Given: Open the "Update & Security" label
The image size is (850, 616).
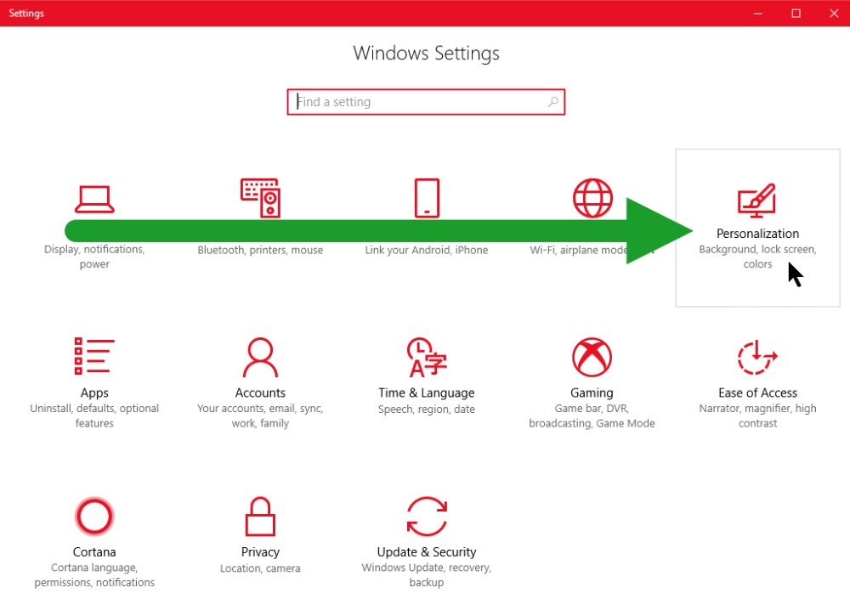Looking at the screenshot, I should pyautogui.click(x=427, y=552).
